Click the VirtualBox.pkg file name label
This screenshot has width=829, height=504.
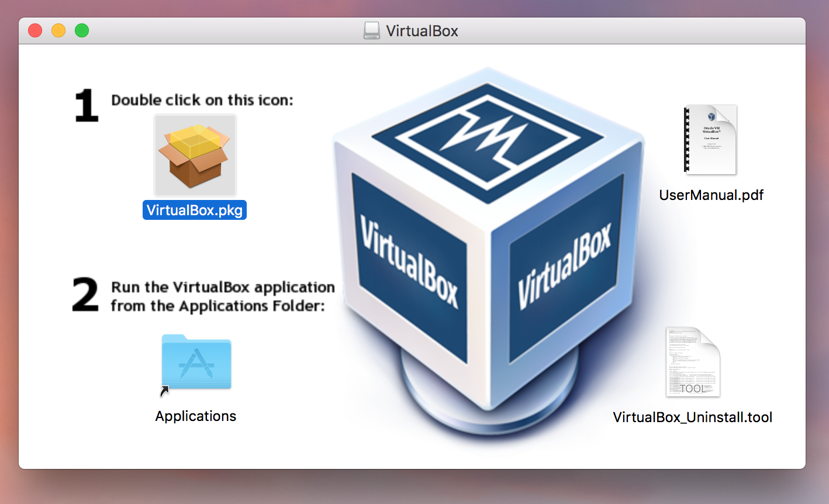point(195,210)
